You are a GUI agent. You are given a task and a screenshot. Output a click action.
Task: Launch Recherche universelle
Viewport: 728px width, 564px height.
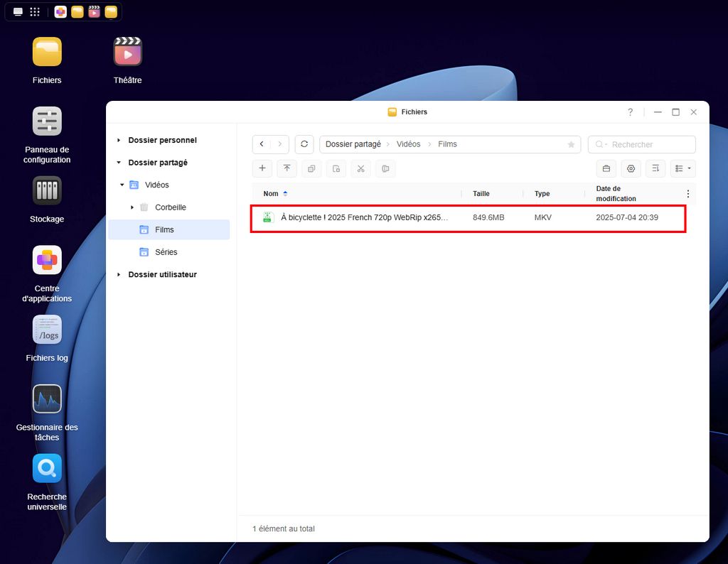47,469
